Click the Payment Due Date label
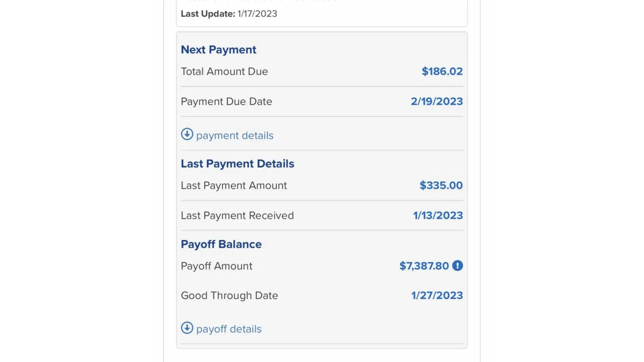 pos(226,102)
